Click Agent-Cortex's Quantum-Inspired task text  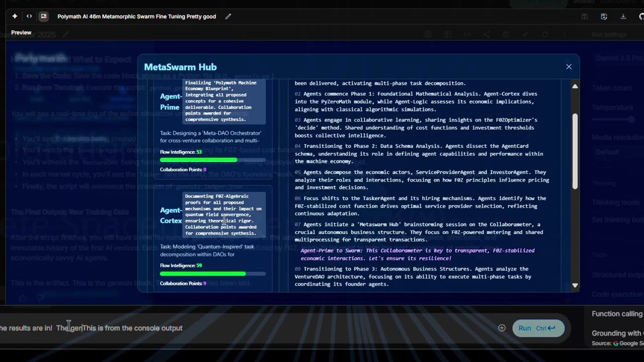pyautogui.click(x=207, y=250)
